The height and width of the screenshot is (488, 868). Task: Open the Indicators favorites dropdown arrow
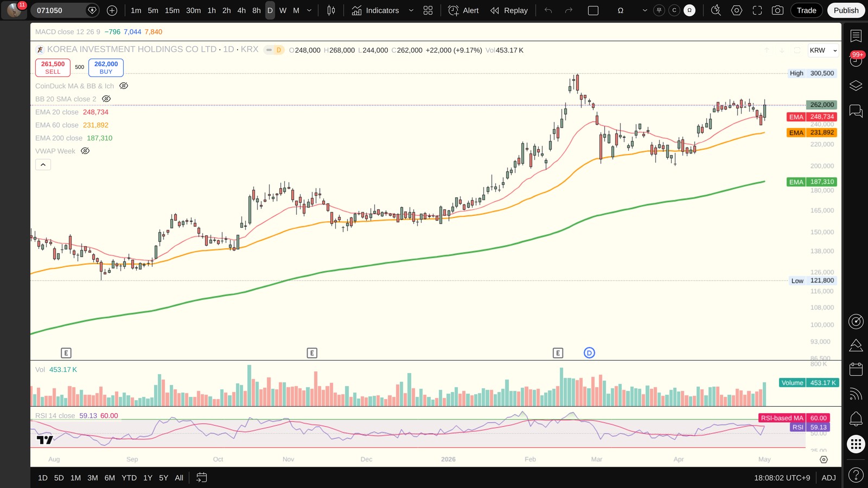(x=411, y=10)
